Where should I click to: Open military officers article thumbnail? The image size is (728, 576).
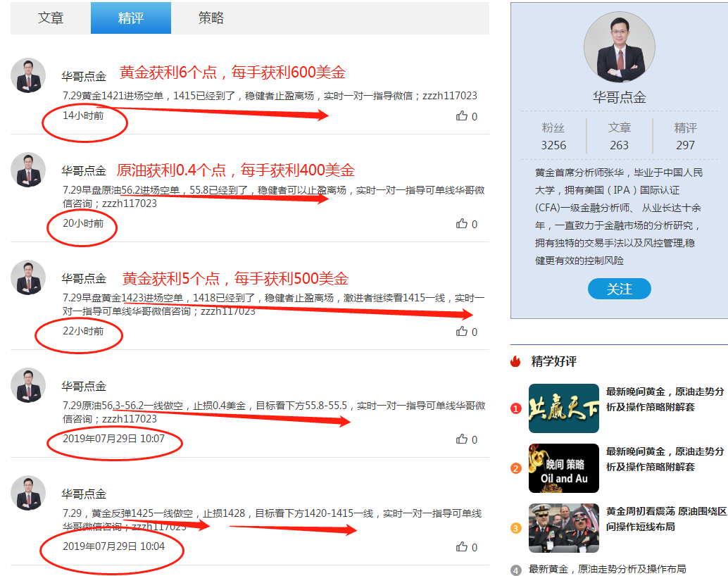point(564,528)
